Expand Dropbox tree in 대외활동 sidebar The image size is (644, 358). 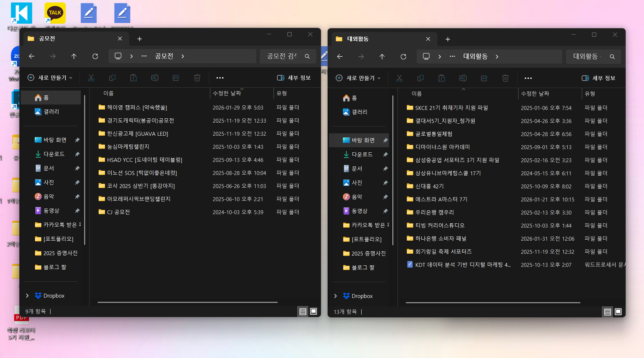(335, 296)
